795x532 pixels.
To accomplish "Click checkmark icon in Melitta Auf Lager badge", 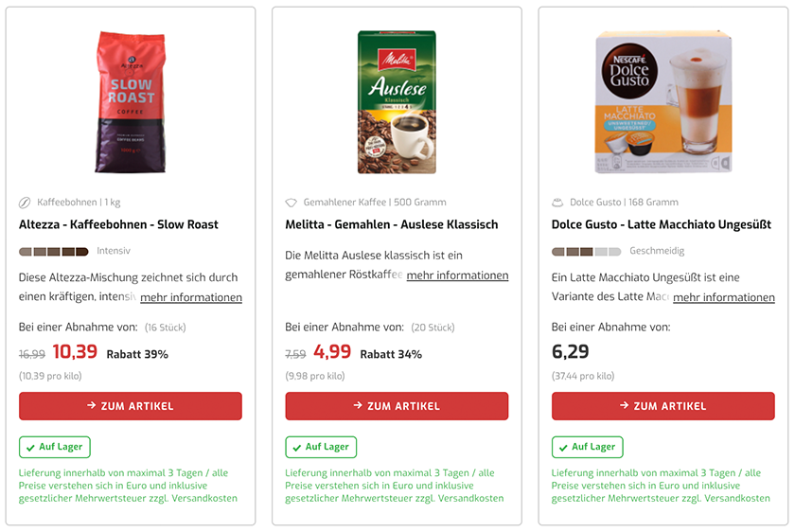I will 297,447.
